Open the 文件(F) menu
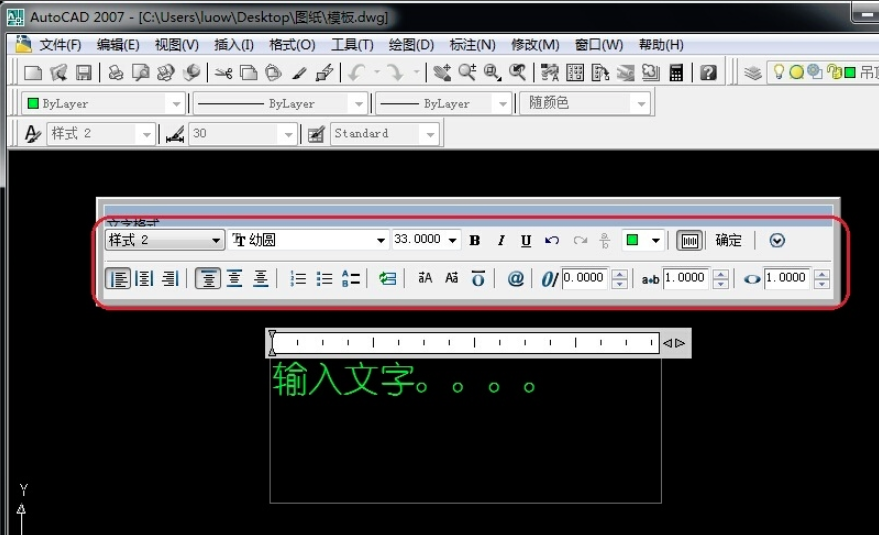The height and width of the screenshot is (535, 879). (60, 45)
